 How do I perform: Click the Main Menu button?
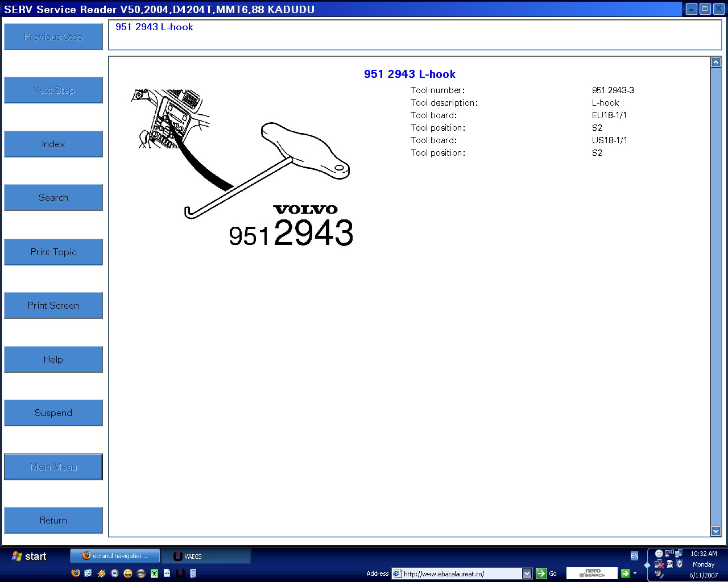pos(53,467)
